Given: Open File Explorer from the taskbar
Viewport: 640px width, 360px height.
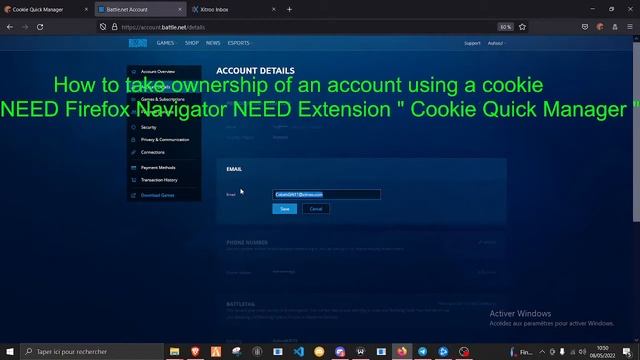Looking at the screenshot, I should pyautogui.click(x=174, y=351).
